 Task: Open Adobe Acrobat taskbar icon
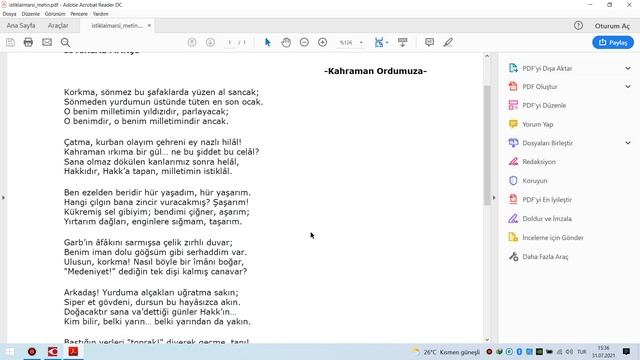pyautogui.click(x=73, y=352)
